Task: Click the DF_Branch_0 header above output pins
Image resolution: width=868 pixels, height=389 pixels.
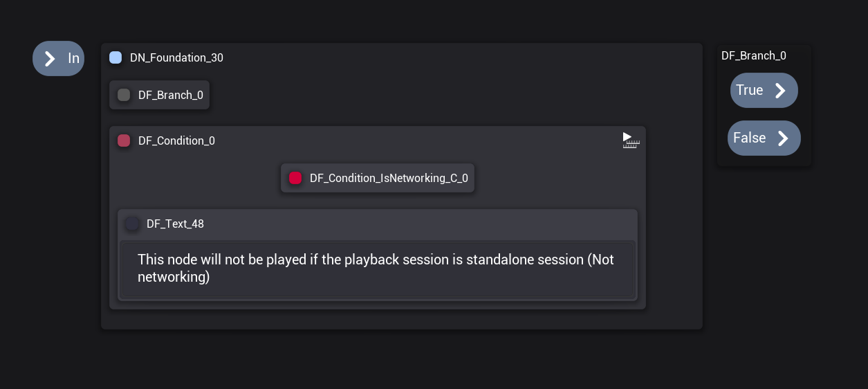Action: (753, 56)
